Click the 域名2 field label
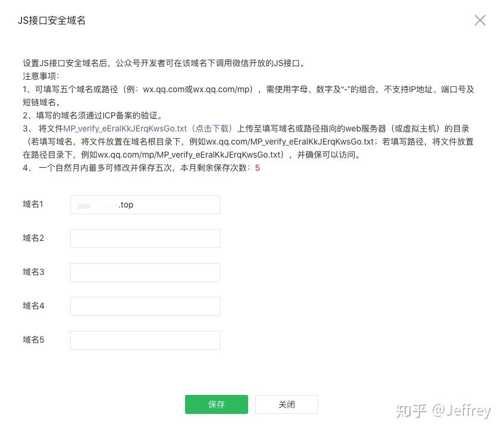The image size is (504, 433). coord(33,238)
